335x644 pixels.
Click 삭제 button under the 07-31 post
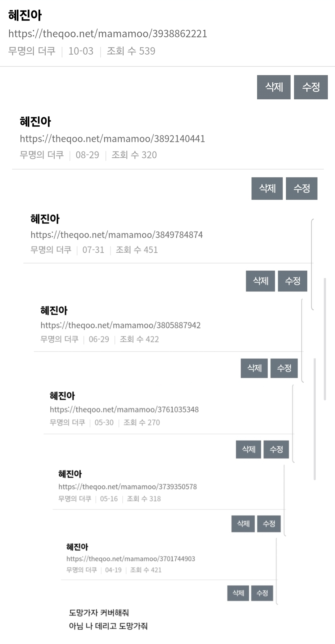point(260,281)
